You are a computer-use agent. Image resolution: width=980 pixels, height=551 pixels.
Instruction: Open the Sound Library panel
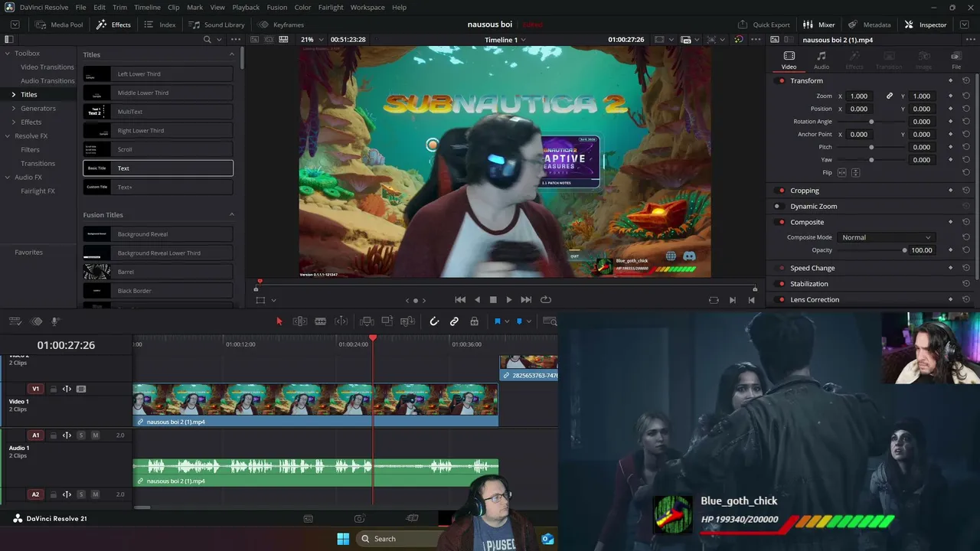pos(217,24)
